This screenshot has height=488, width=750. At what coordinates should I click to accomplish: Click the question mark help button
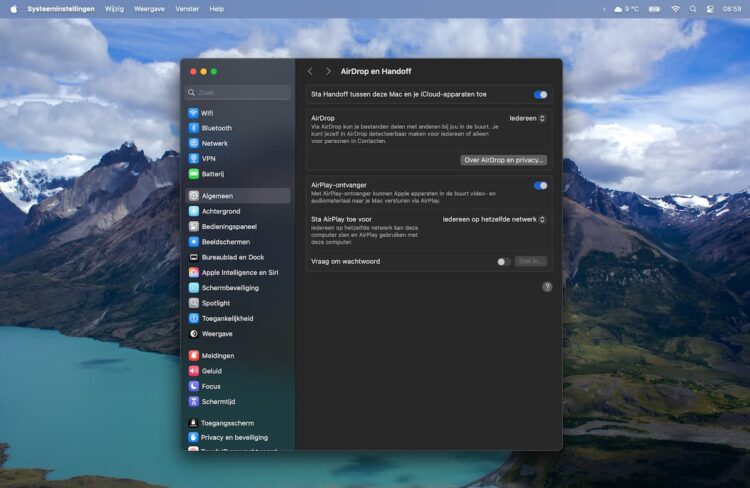(x=547, y=287)
